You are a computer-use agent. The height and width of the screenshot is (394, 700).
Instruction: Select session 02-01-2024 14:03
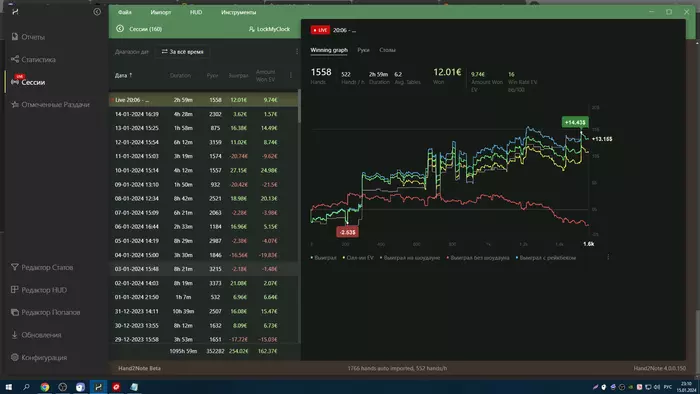pos(203,283)
